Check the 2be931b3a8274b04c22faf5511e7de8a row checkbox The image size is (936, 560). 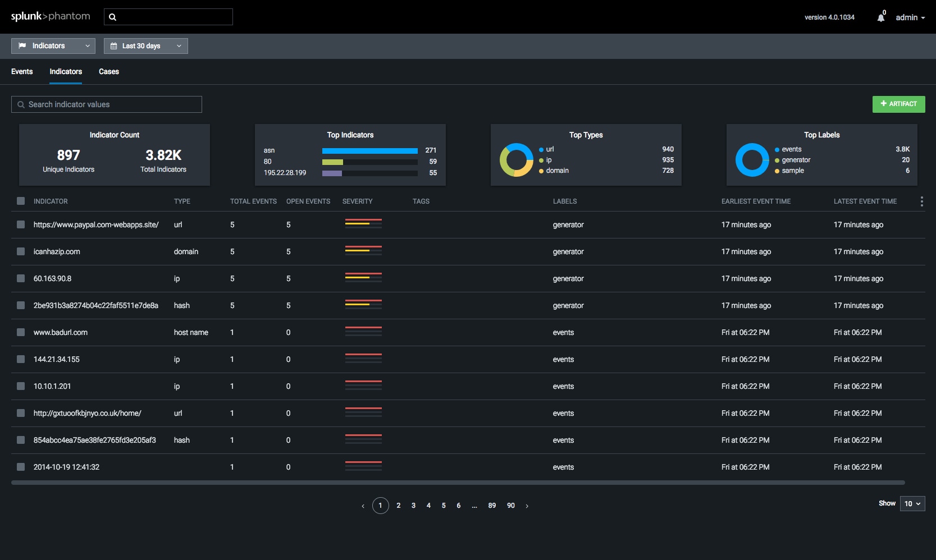[21, 305]
